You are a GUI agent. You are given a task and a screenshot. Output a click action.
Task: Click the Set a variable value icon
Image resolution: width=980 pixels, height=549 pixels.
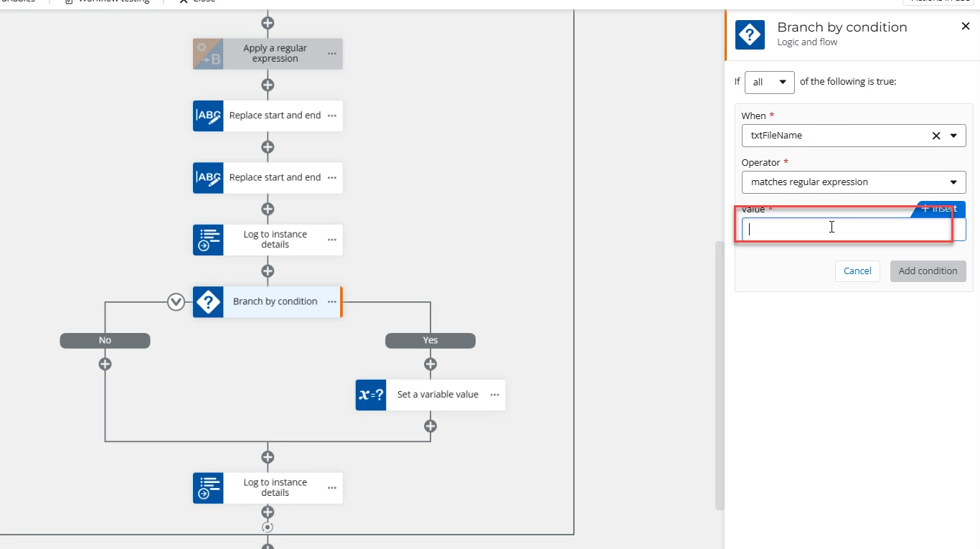(371, 395)
